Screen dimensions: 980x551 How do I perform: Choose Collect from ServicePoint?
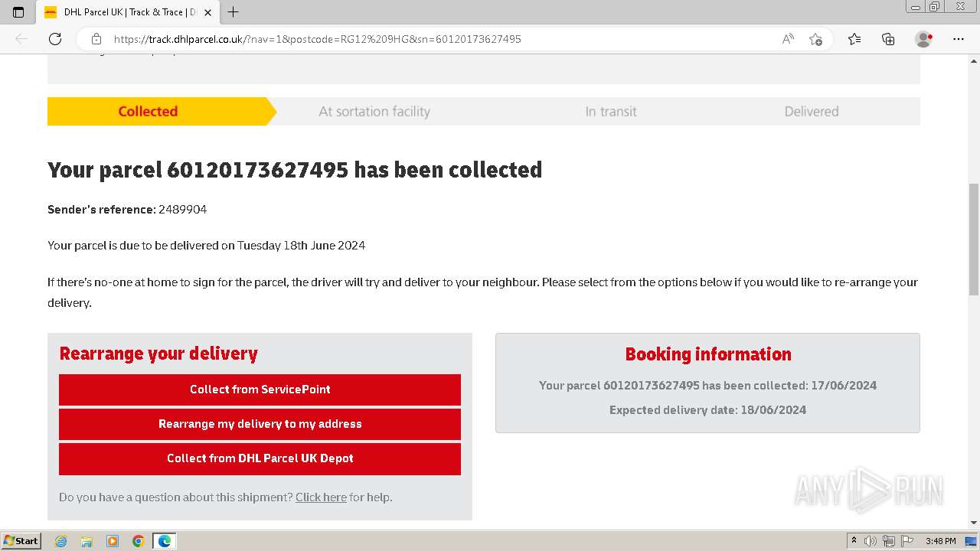[260, 390]
